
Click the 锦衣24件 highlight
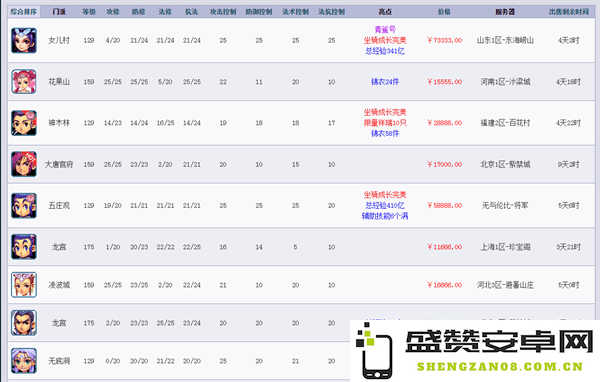385,82
